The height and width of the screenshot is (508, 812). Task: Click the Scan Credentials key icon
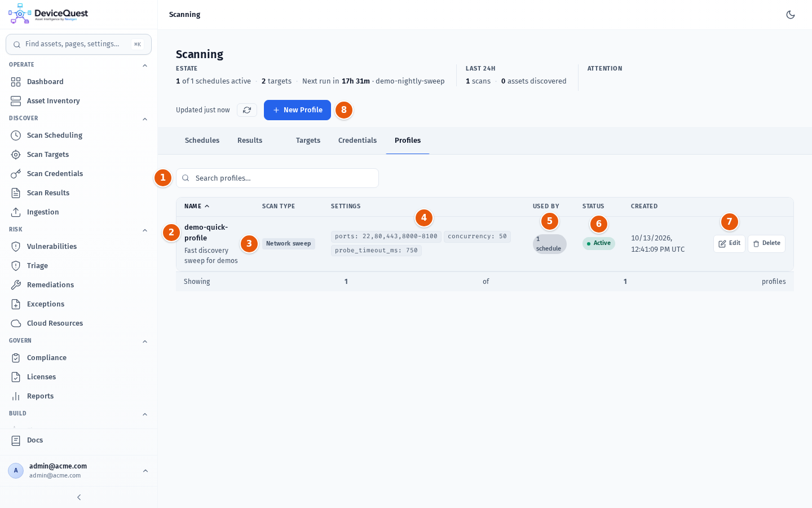pos(16,174)
